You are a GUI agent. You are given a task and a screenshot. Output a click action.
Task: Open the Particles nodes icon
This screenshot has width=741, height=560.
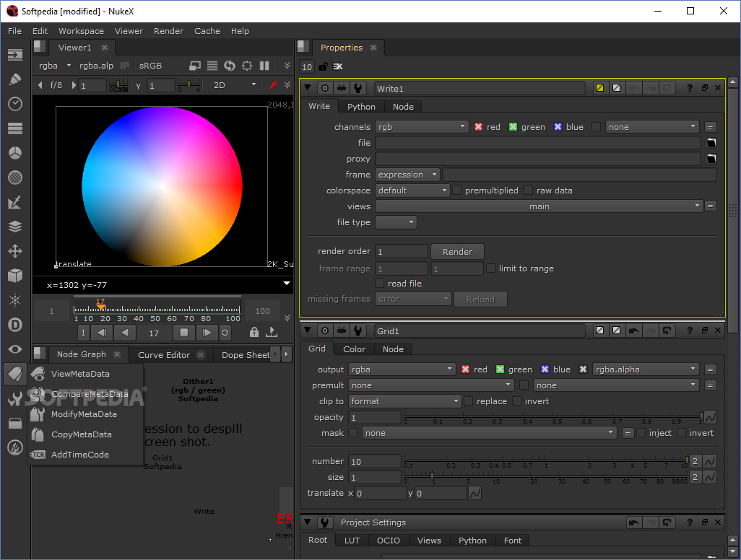[15, 299]
